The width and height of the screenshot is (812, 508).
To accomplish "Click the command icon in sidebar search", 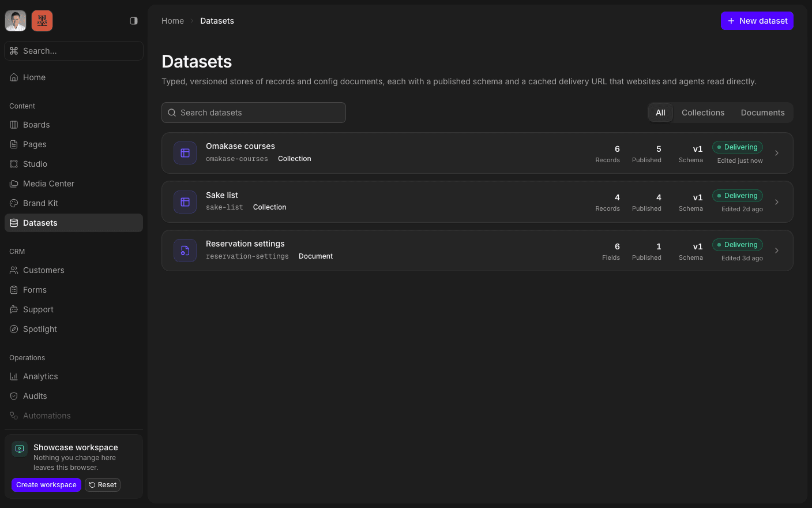I will [14, 51].
